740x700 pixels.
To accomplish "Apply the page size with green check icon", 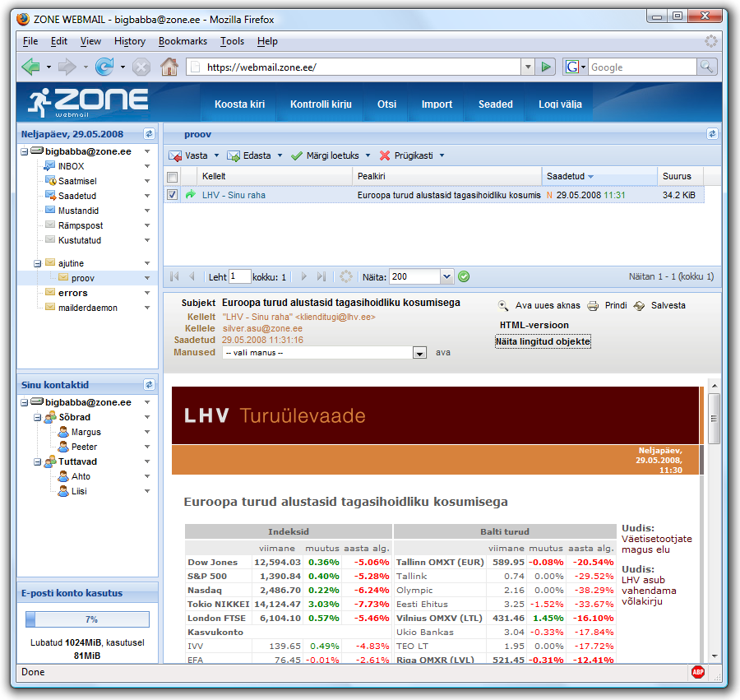I will [x=464, y=276].
